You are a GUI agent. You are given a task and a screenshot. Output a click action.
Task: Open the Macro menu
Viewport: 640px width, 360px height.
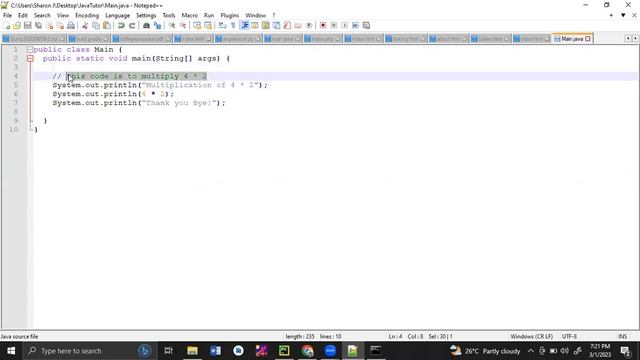(189, 15)
